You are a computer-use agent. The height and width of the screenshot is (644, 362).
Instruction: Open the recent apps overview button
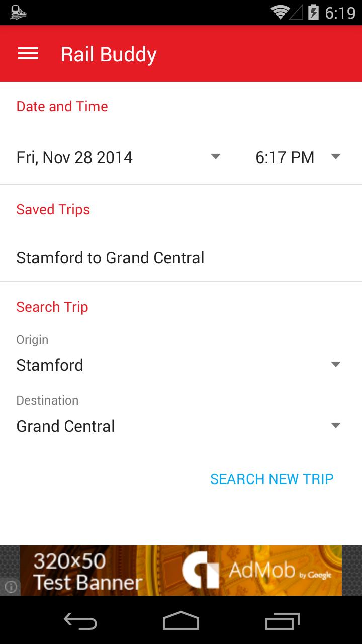(x=282, y=621)
